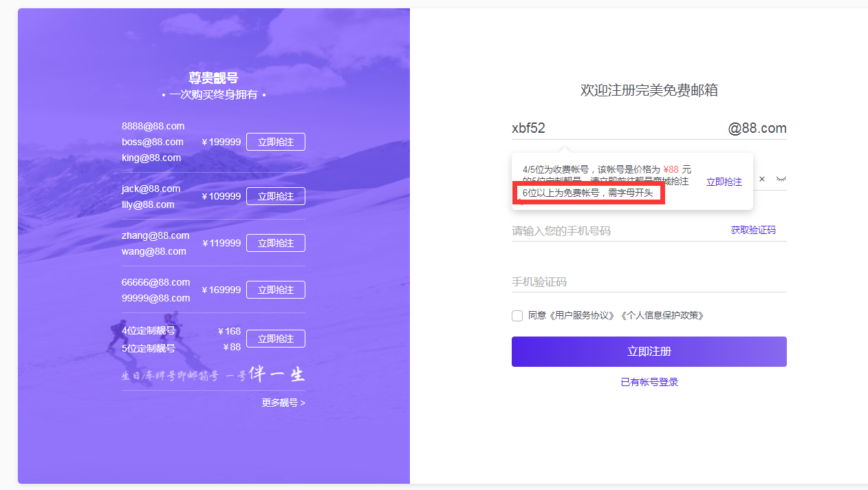868x490 pixels.
Task: Click 立即抢注 inside the tooltip popup
Action: click(724, 181)
